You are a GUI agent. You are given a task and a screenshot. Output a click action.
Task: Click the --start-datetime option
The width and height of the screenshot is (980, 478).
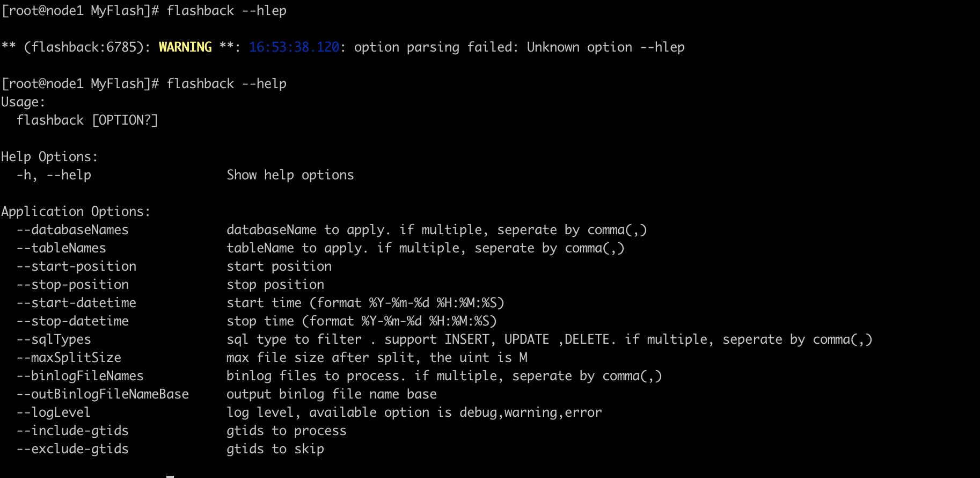(x=76, y=303)
